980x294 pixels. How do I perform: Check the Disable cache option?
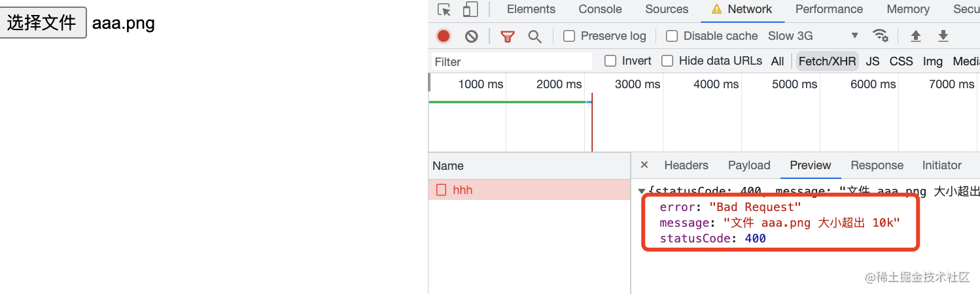pyautogui.click(x=672, y=36)
